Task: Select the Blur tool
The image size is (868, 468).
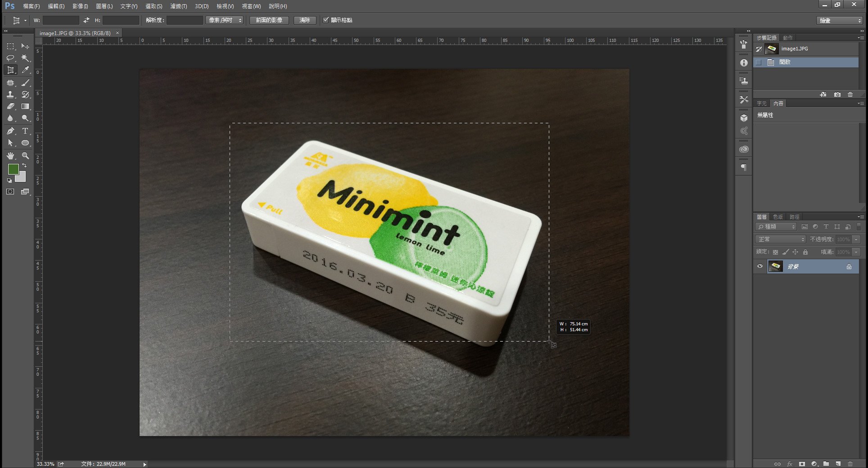Action: pyautogui.click(x=10, y=118)
